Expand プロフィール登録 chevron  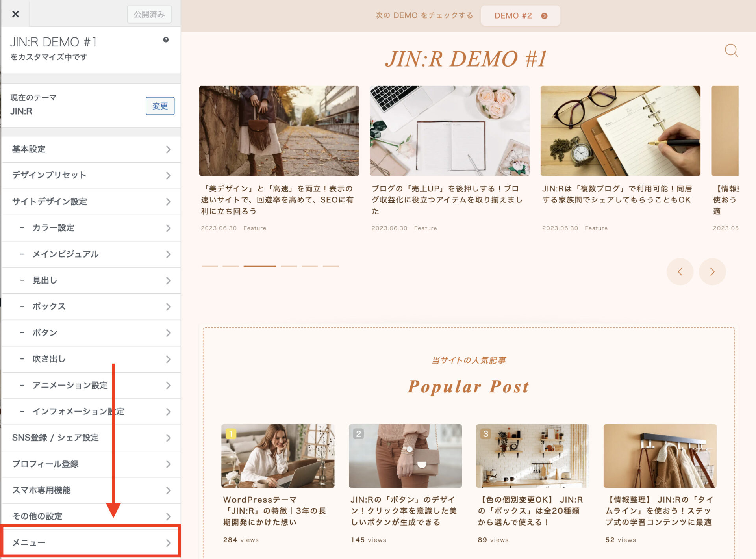[168, 464]
